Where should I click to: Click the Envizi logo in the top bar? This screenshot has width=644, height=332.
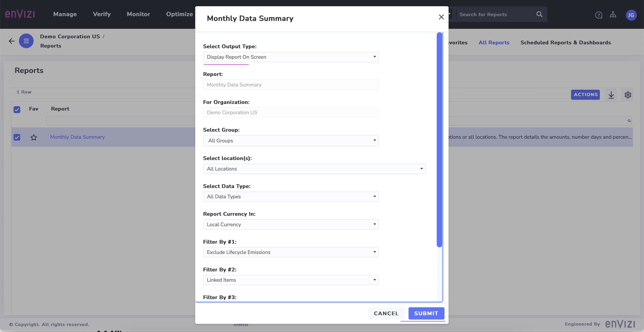[20, 14]
